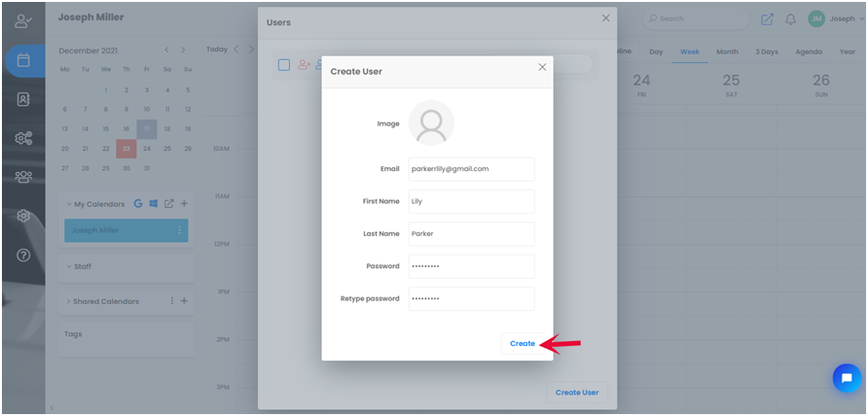Click the 26 SUN column header

pos(821,86)
